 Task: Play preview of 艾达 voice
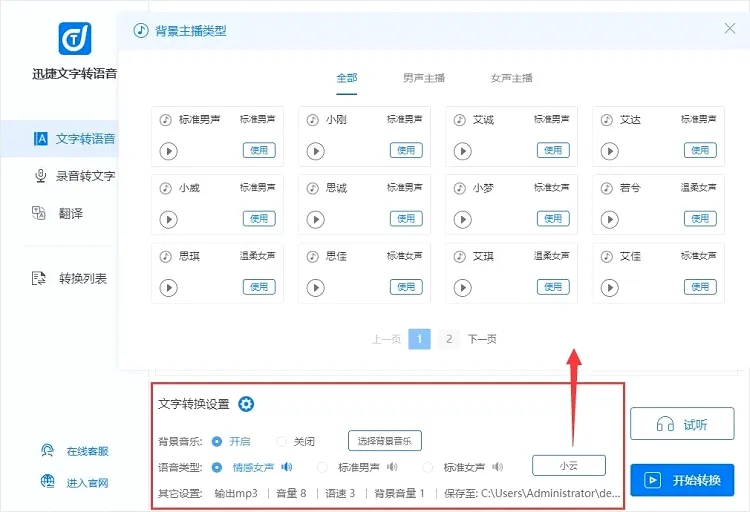pos(609,151)
